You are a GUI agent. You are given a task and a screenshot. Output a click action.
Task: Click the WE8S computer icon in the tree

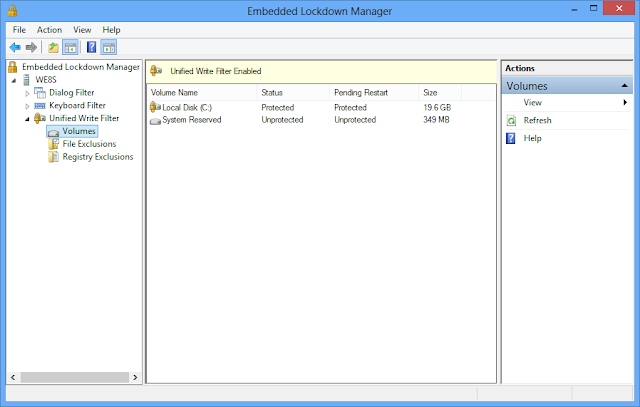click(27, 80)
